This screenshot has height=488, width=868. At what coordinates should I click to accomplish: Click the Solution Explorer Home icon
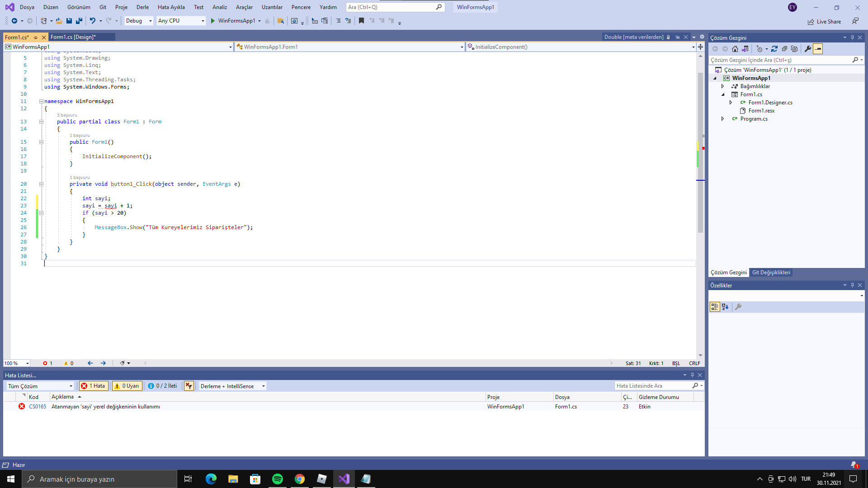click(735, 49)
